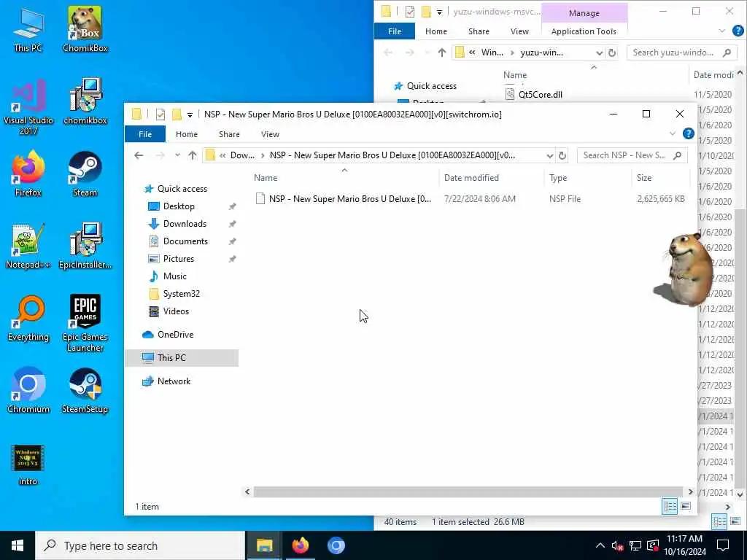Click back arrow in NSP window

coord(139,155)
